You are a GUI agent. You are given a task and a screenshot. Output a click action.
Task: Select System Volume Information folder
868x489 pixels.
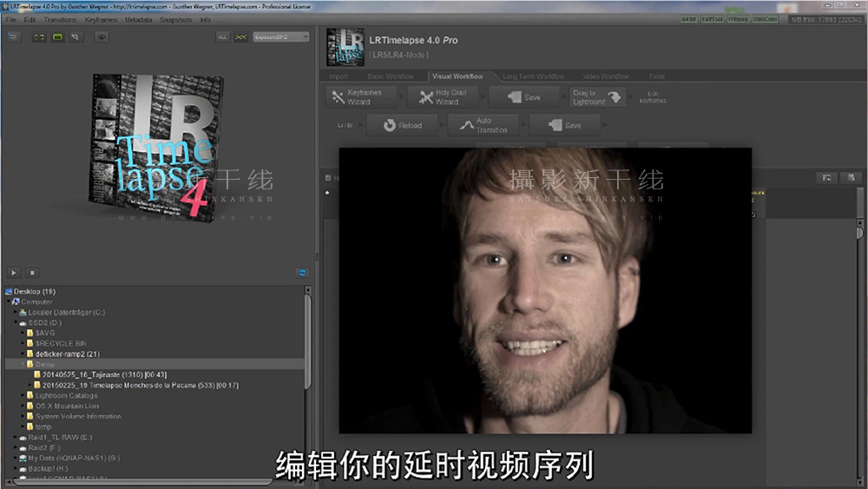(78, 416)
